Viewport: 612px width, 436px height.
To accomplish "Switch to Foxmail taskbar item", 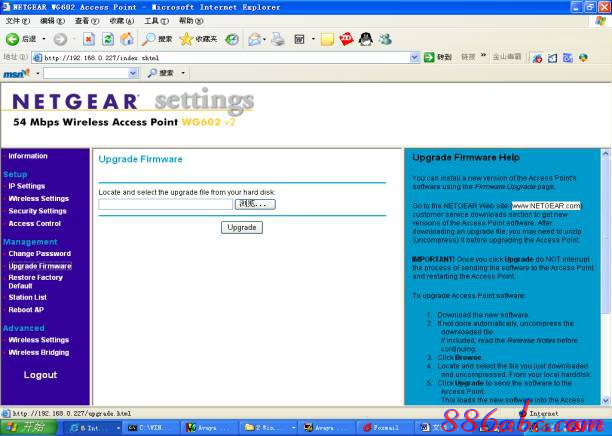I will click(x=385, y=428).
